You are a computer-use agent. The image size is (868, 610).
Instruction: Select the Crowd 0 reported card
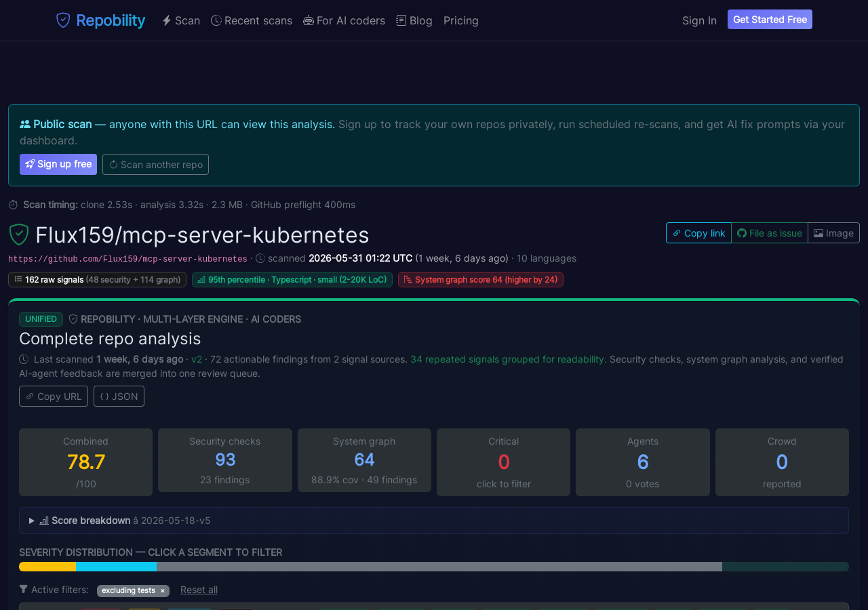[x=782, y=462]
